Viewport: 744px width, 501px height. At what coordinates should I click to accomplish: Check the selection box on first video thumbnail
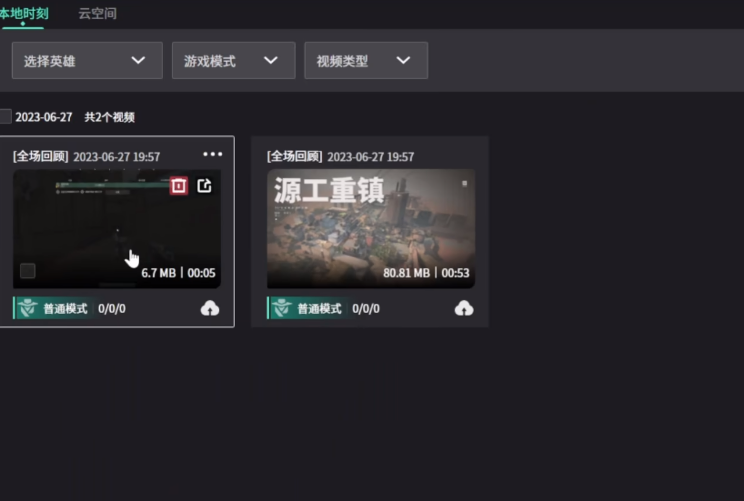click(28, 271)
